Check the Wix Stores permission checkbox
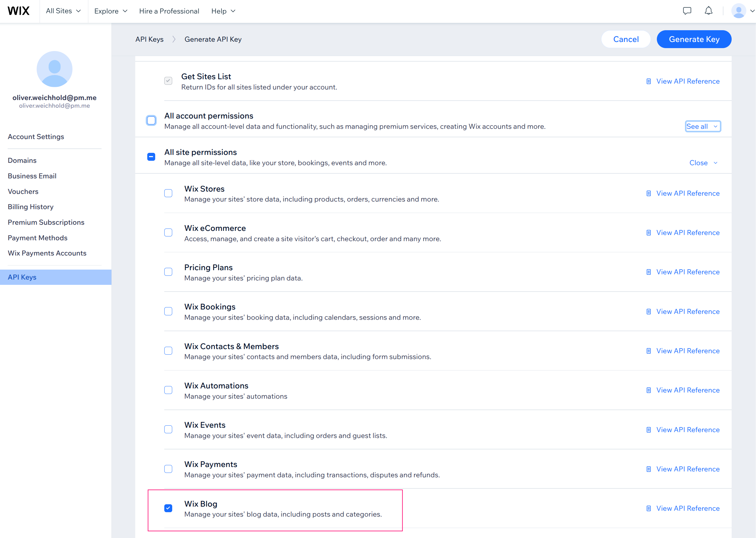This screenshot has height=538, width=756. pos(168,193)
